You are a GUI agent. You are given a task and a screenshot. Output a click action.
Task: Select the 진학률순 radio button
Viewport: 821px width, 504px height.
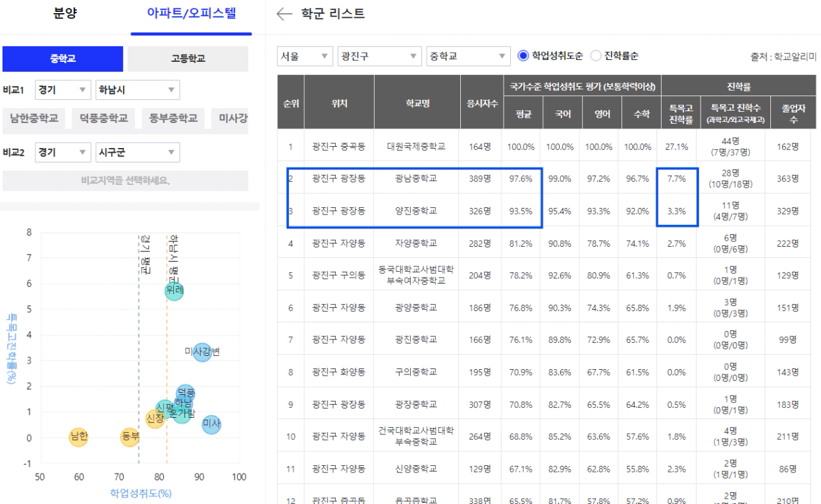click(x=595, y=57)
